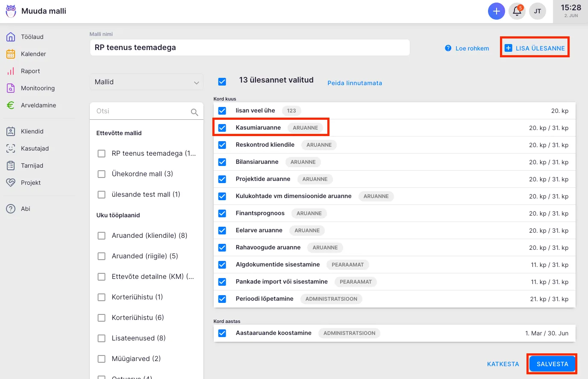Uncheck the Kasumiaruanne task checkbox
This screenshot has width=588, height=379.
click(x=222, y=128)
